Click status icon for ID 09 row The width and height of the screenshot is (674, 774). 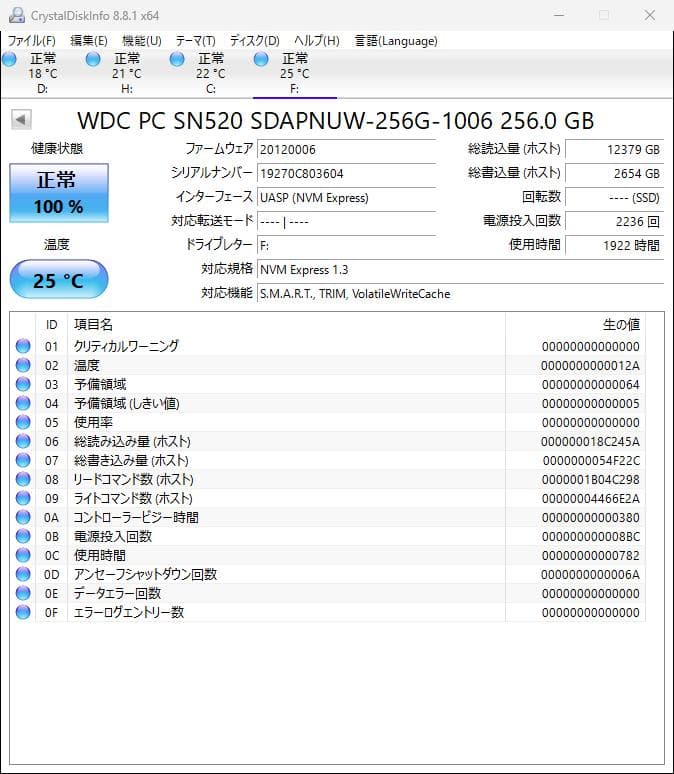click(23, 498)
